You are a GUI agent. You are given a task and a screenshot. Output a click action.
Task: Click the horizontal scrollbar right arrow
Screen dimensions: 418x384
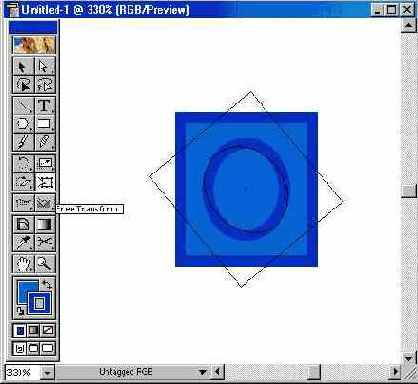(x=395, y=371)
